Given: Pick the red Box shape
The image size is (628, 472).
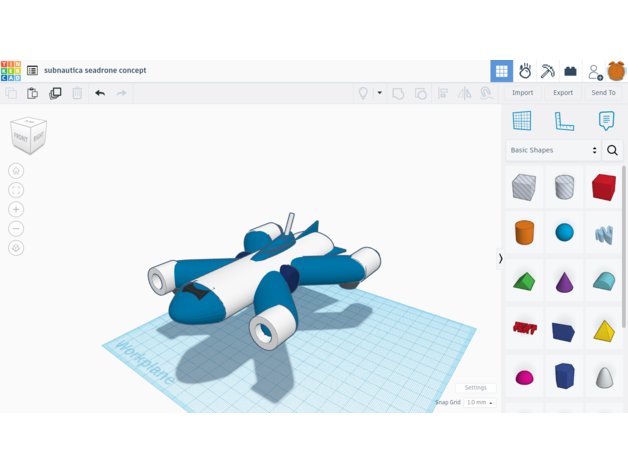Looking at the screenshot, I should point(603,187).
